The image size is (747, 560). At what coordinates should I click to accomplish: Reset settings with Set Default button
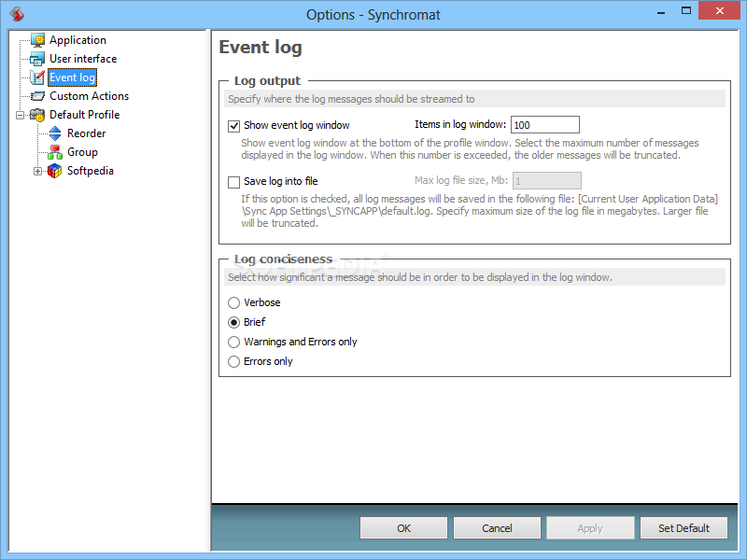click(x=684, y=528)
